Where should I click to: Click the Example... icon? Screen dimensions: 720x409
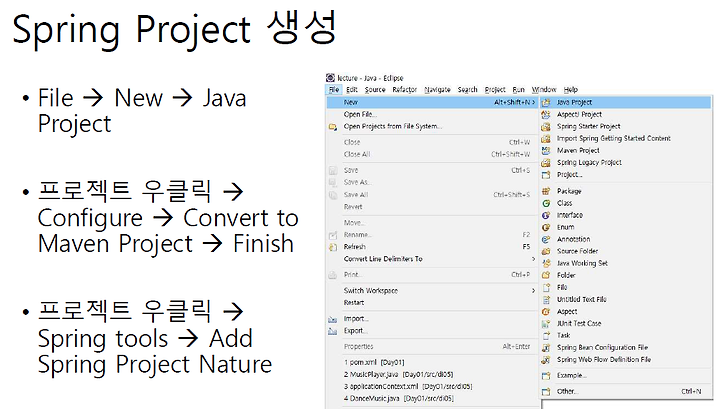click(546, 375)
